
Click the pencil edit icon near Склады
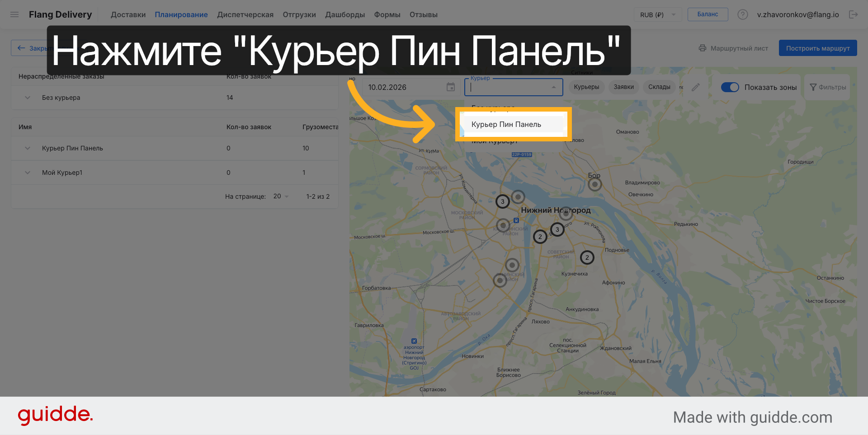[x=696, y=87]
